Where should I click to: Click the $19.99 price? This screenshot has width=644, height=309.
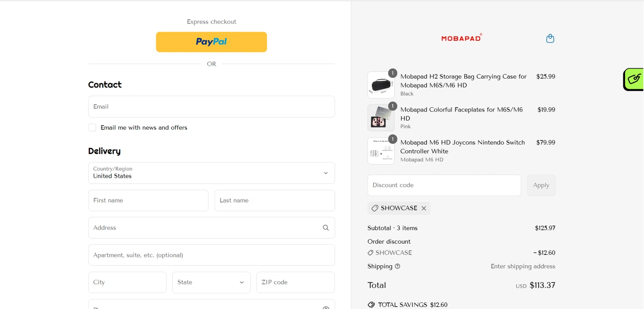click(546, 110)
